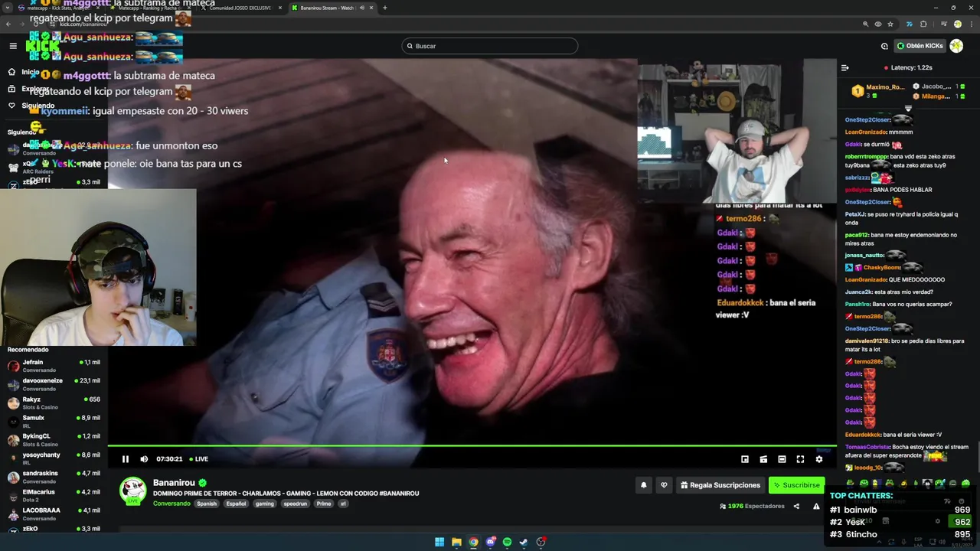Open the hamburger sidebar menu
Screen dimensions: 980x551
13,46
